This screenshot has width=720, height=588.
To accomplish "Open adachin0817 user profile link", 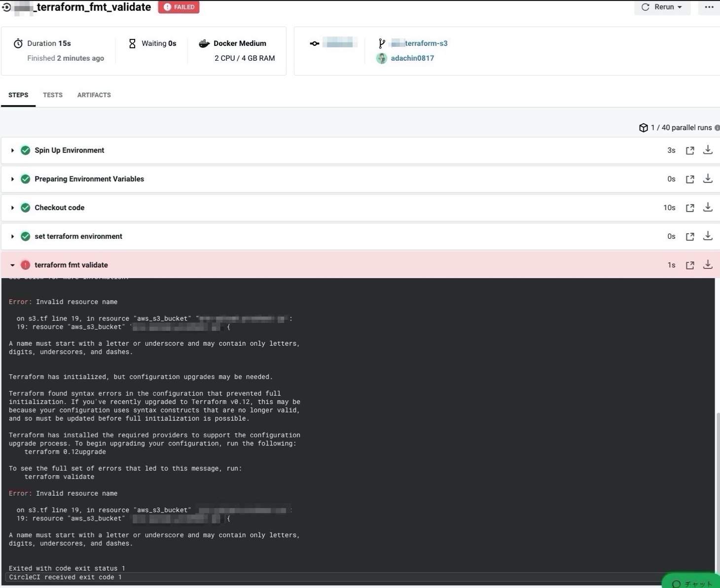I will click(412, 58).
